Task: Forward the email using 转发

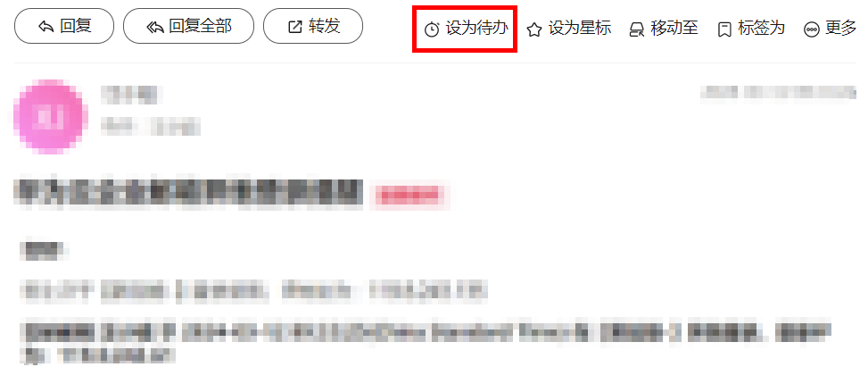Action: coord(313,26)
